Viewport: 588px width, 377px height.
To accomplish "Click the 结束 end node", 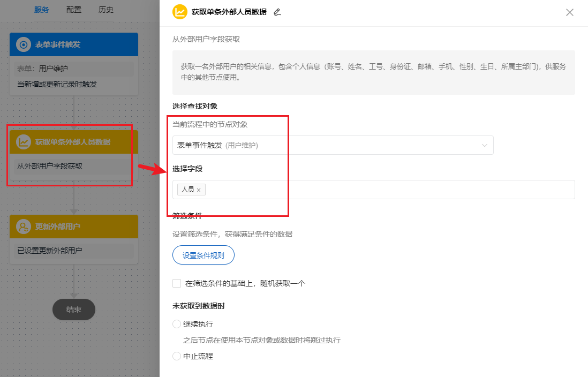I will point(73,310).
